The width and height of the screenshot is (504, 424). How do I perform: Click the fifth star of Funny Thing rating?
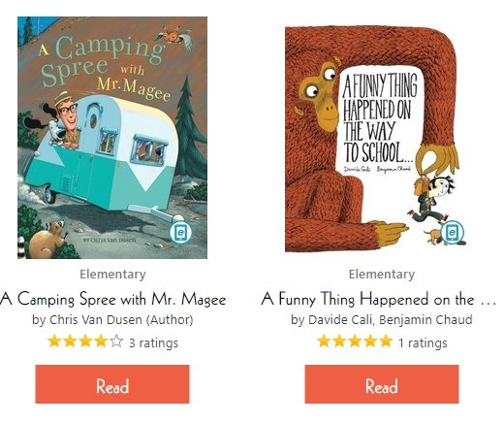click(386, 342)
